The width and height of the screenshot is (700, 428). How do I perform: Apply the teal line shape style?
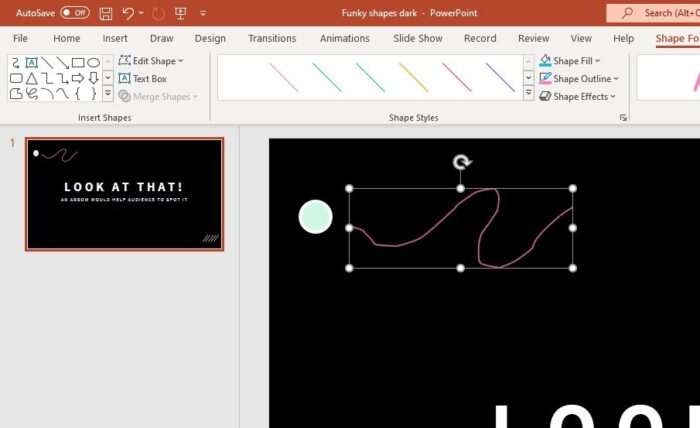tap(327, 77)
